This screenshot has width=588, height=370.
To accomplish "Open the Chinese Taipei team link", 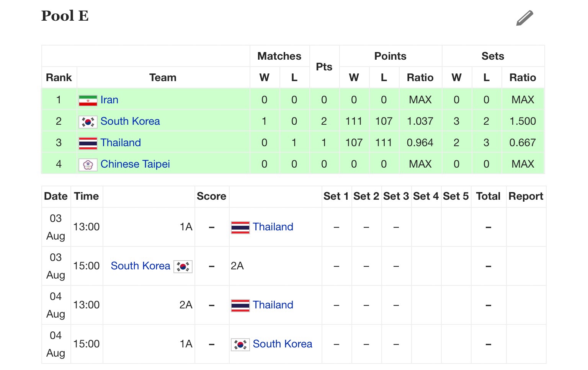I will 135,164.
